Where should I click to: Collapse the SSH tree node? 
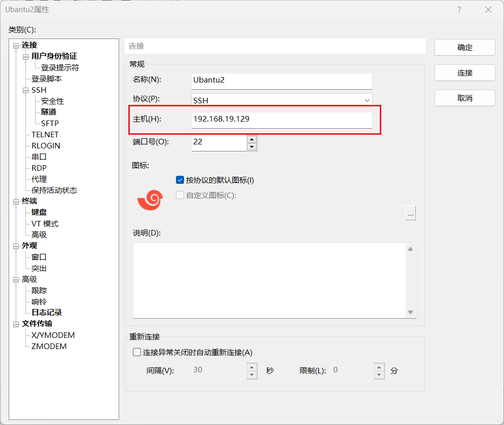[x=26, y=90]
